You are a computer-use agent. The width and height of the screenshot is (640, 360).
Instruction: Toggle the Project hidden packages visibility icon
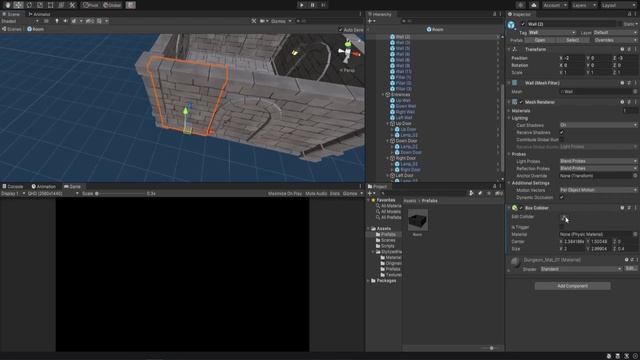[499, 193]
